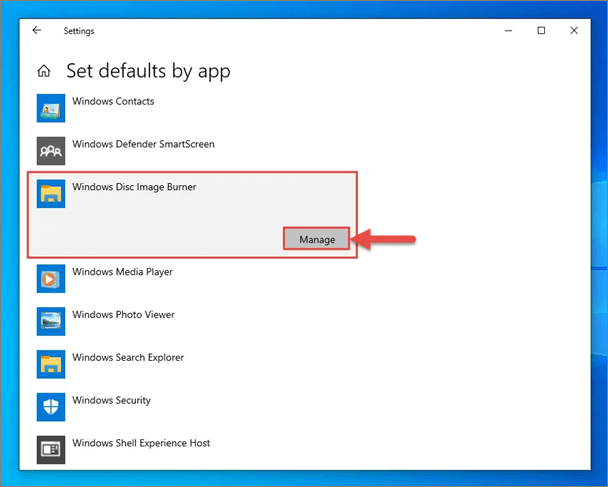Click the Windows Shell Experience Host icon
The height and width of the screenshot is (487, 608).
click(51, 449)
